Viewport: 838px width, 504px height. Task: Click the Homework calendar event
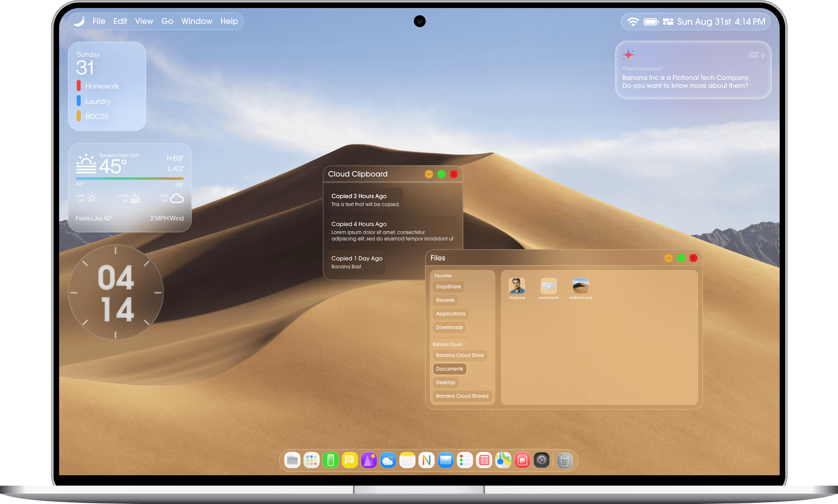click(102, 86)
